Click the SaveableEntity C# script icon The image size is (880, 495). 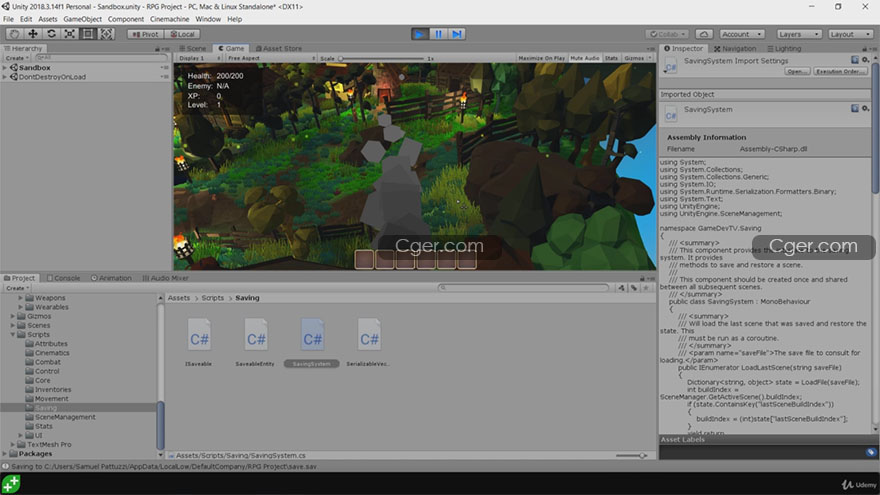tap(256, 334)
